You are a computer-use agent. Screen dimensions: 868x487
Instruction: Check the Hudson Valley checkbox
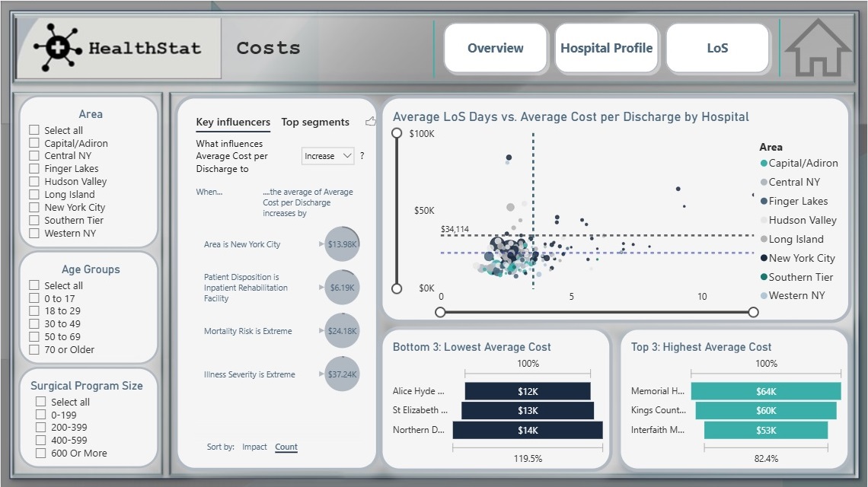point(34,182)
